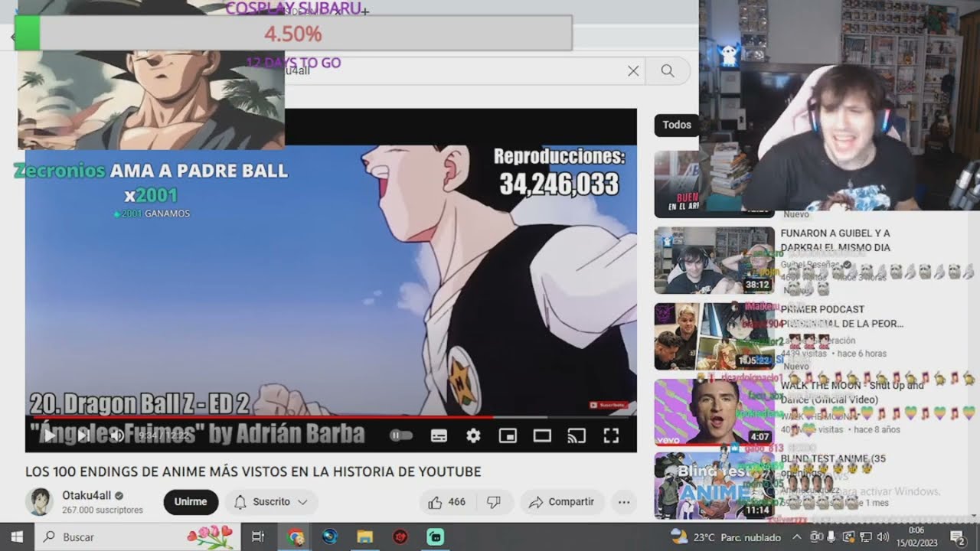Image resolution: width=980 pixels, height=551 pixels.
Task: Play the Dragon Ball Z video
Action: pos(49,435)
